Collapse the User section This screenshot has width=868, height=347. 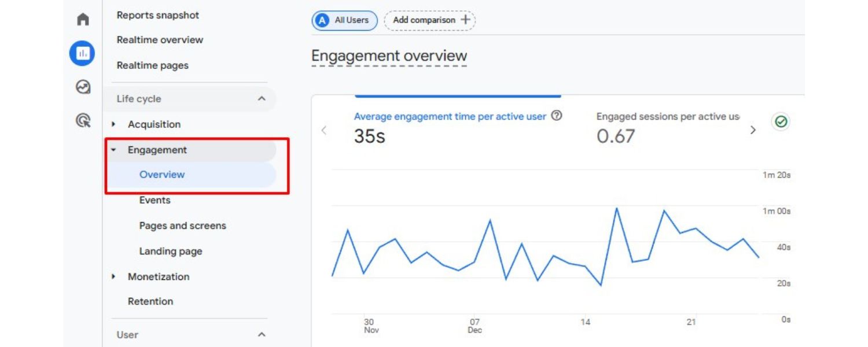tap(262, 334)
